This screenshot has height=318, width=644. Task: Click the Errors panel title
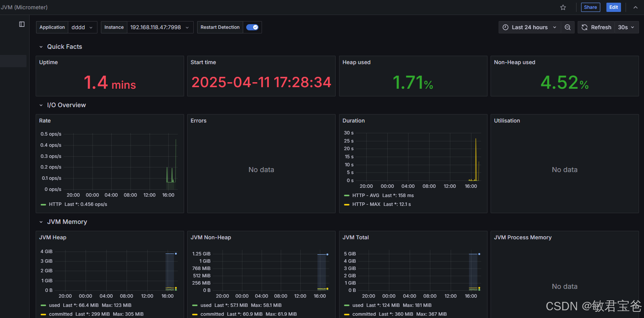pyautogui.click(x=198, y=121)
